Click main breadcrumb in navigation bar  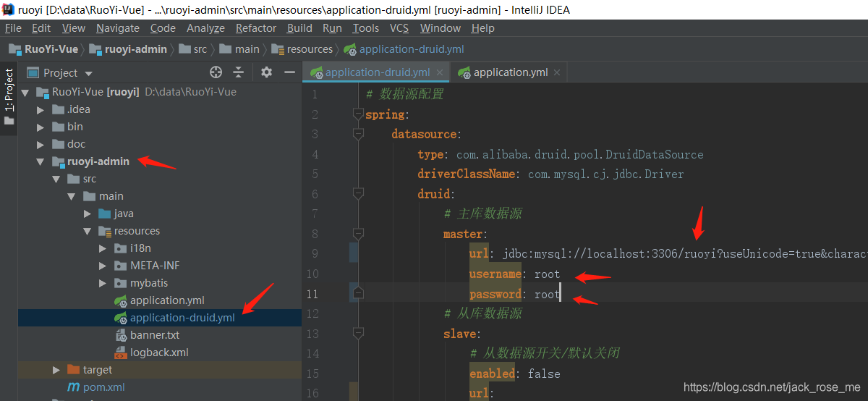(239, 49)
